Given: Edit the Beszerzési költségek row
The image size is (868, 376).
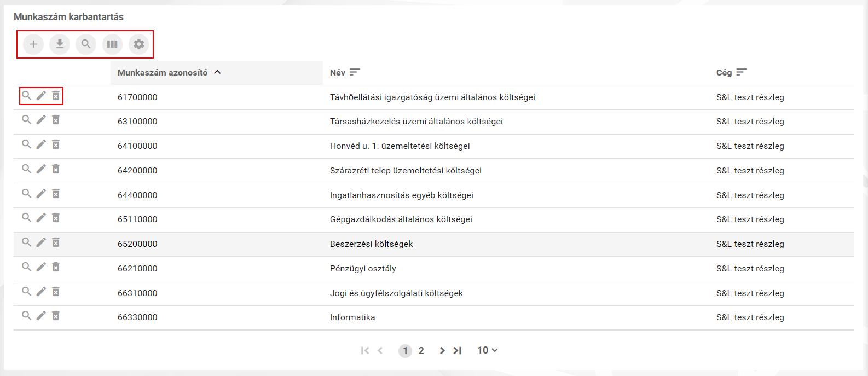Looking at the screenshot, I should click(x=41, y=242).
